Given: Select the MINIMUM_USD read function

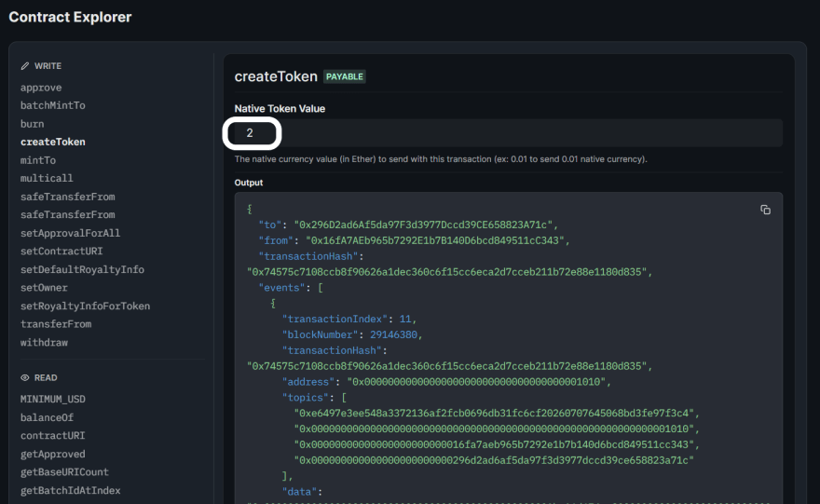Looking at the screenshot, I should [x=53, y=399].
